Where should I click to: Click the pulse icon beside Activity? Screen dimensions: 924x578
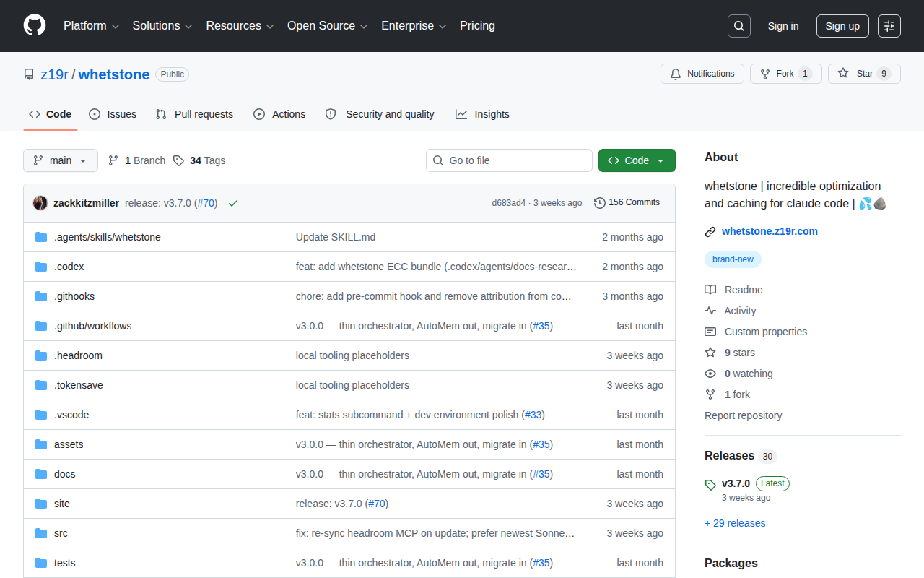pos(710,311)
